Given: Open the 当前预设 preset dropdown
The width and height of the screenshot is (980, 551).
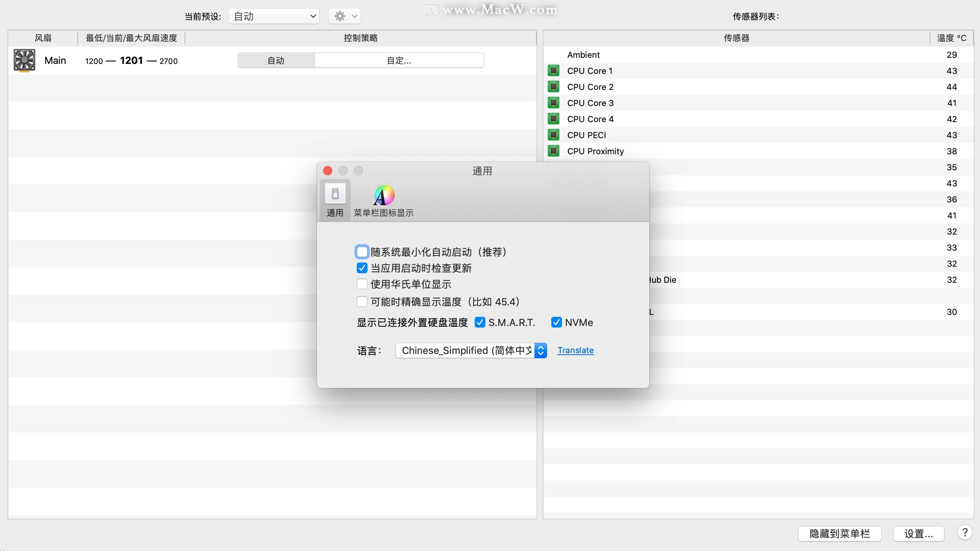Looking at the screenshot, I should (274, 16).
